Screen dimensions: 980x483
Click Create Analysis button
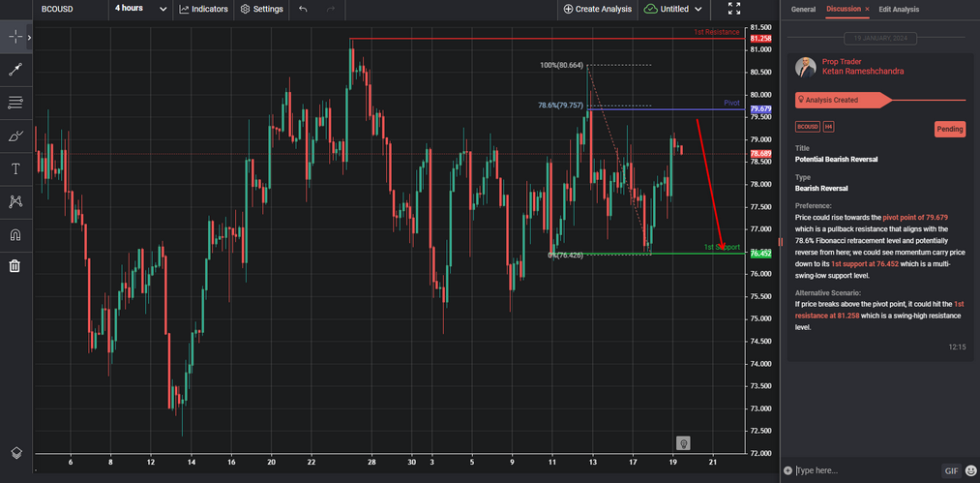(x=596, y=10)
